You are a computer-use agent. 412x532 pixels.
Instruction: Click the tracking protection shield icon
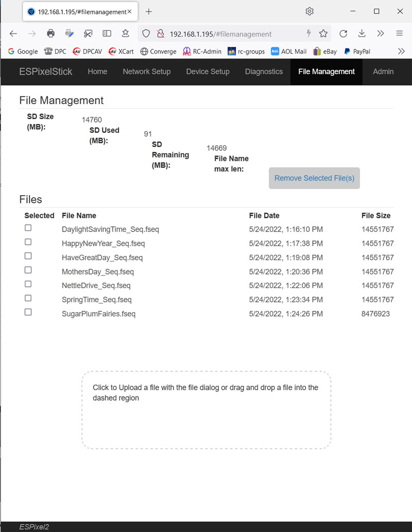point(146,33)
